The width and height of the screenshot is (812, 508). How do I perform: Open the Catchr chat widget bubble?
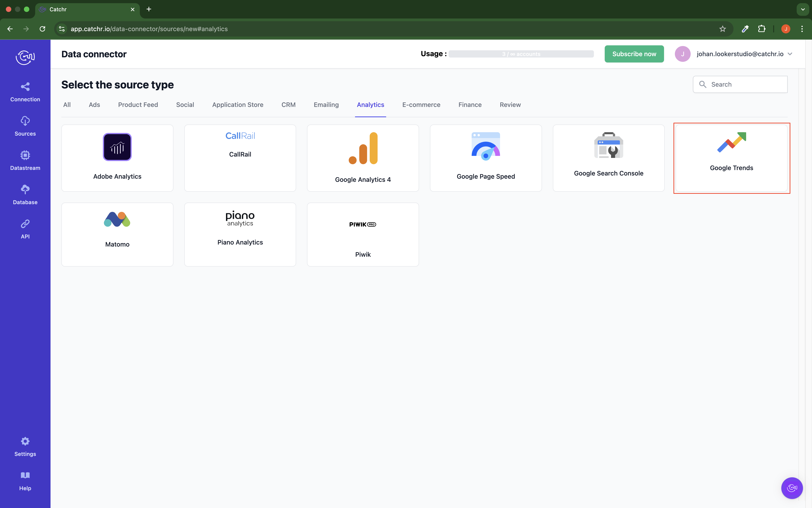tap(791, 488)
